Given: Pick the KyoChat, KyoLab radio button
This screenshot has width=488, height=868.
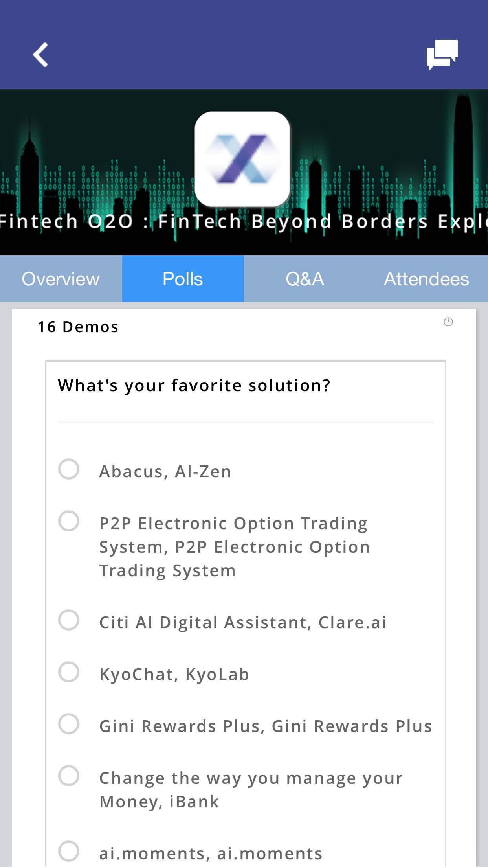Looking at the screenshot, I should 69,672.
